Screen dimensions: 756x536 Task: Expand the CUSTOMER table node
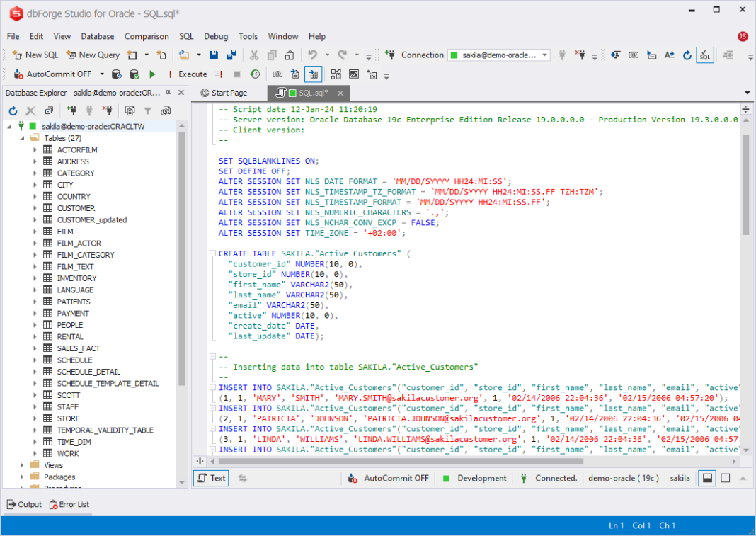click(x=35, y=207)
